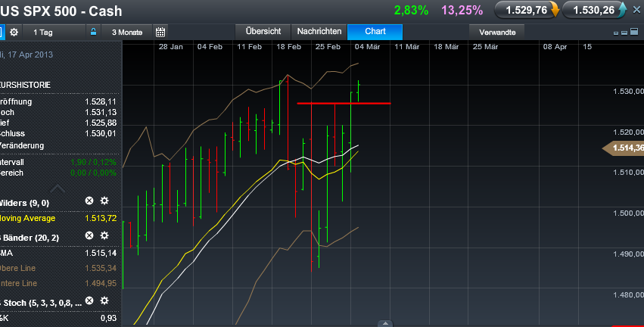Open the '3 Monate' period dropdown
The image size is (644, 327).
tap(127, 32)
